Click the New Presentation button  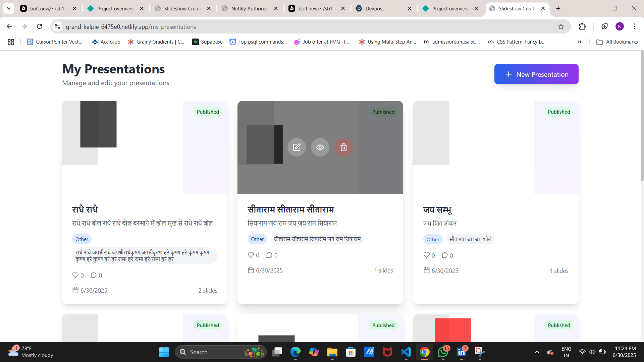coord(536,74)
